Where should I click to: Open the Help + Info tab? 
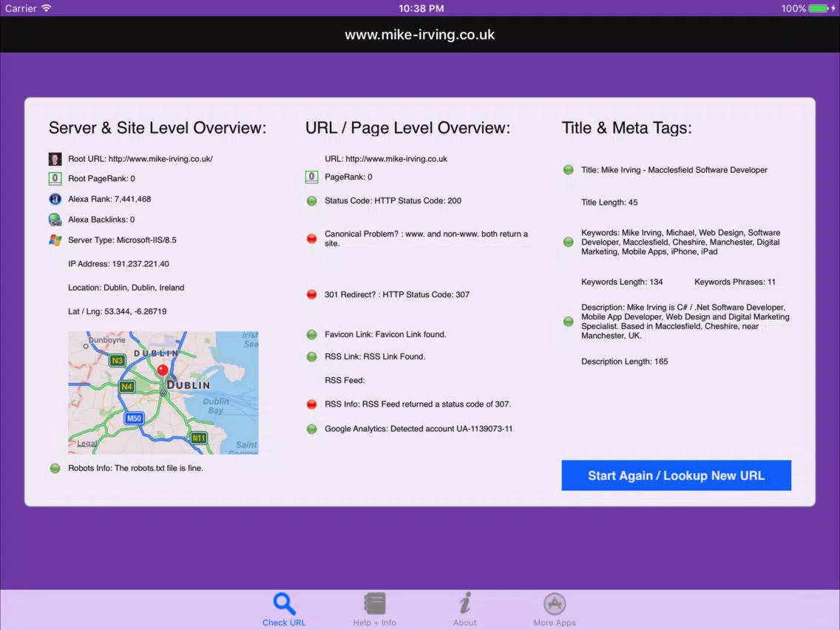point(374,609)
